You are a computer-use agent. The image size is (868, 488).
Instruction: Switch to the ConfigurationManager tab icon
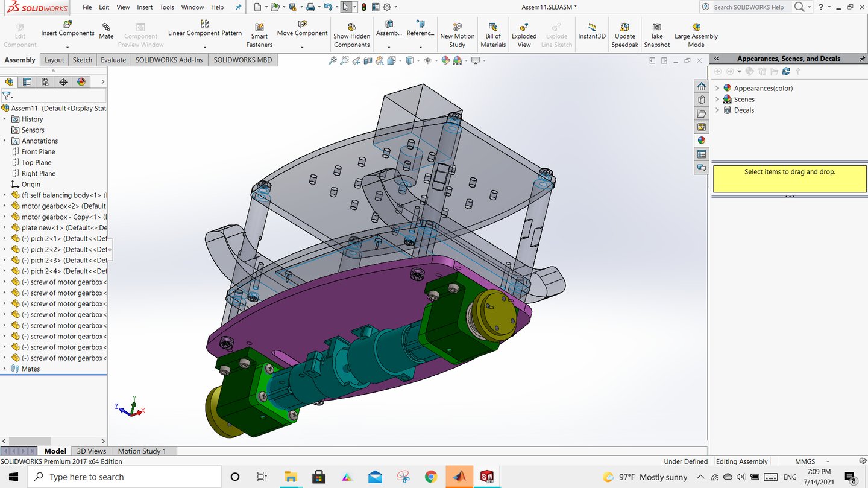click(45, 82)
